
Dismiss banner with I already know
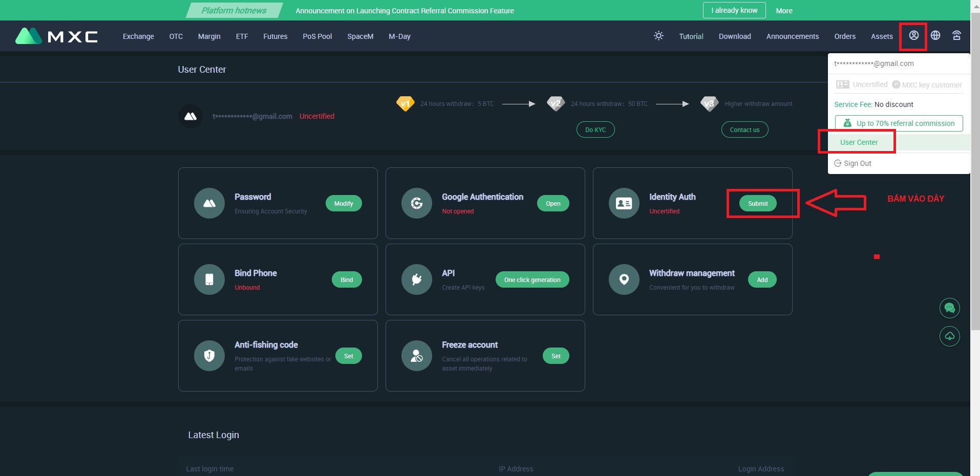734,10
